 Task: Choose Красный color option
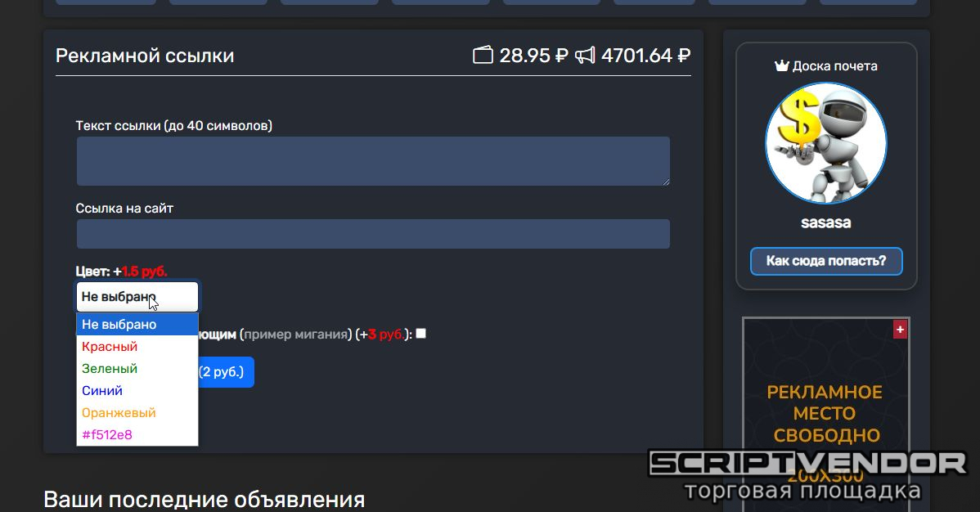pyautogui.click(x=137, y=346)
